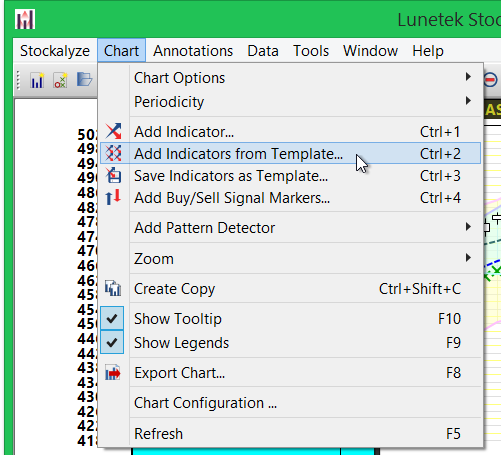
Task: Click the Save Indicators as Template icon
Action: pos(113,175)
